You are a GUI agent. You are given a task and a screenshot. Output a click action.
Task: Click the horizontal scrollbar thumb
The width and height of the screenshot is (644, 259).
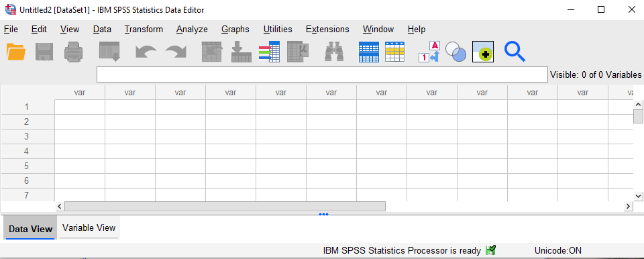click(225, 206)
